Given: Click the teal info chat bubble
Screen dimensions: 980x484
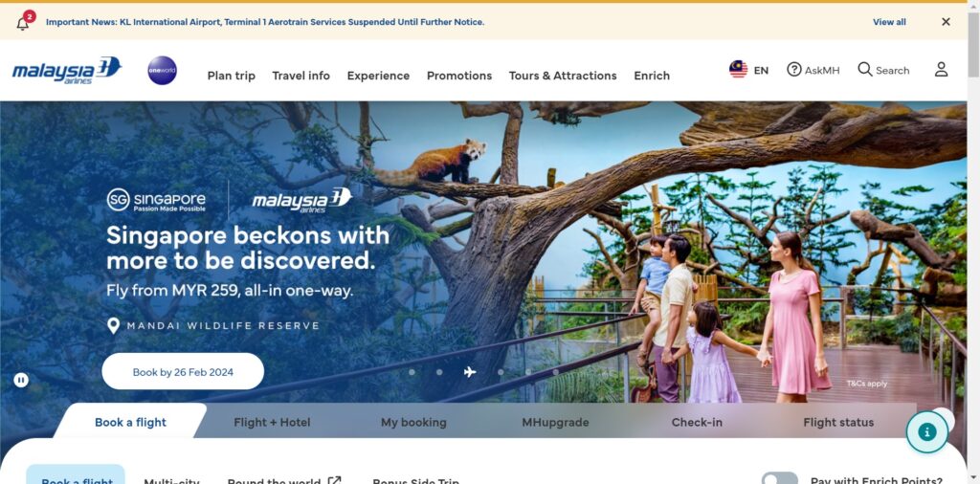Looking at the screenshot, I should 926,431.
